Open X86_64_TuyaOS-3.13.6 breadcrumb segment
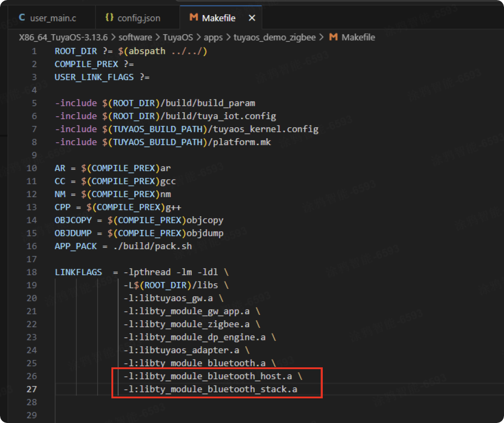Screen dimensions: 504x423 63,37
